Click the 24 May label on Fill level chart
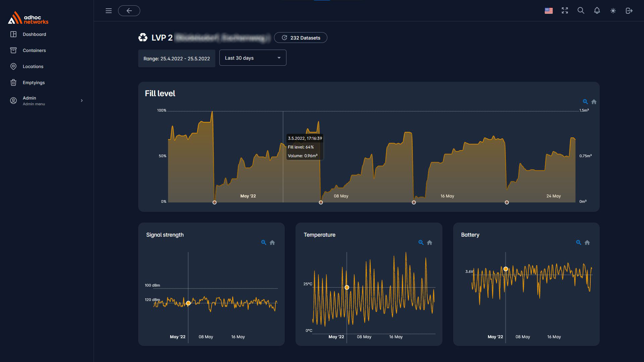Screen dimensions: 644x362 553,196
